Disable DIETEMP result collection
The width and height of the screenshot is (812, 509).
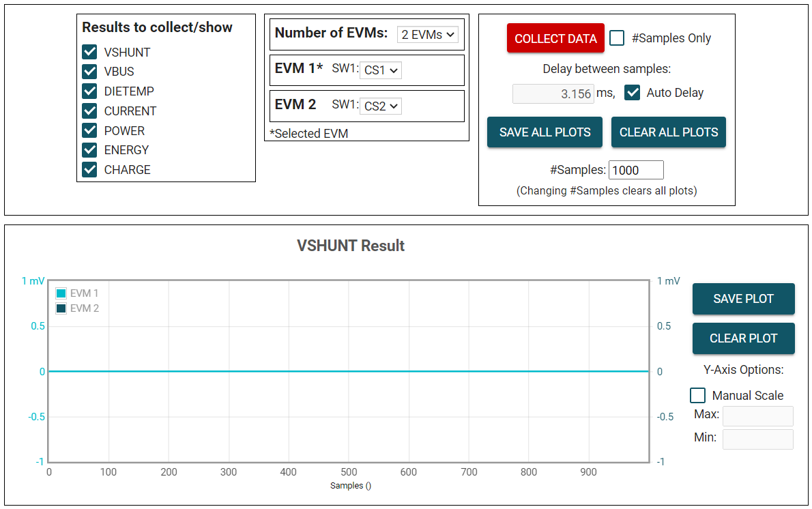(89, 91)
